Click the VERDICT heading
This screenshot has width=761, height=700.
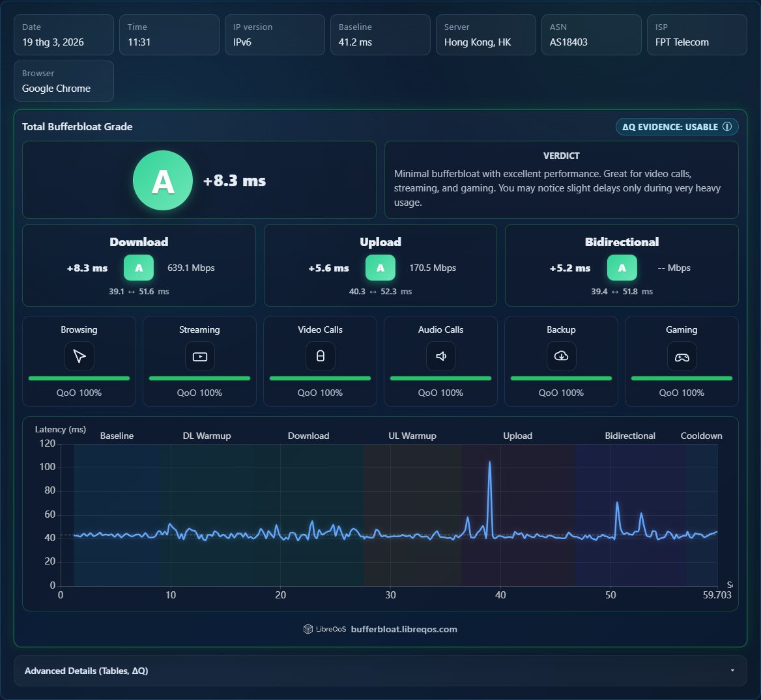click(x=561, y=156)
